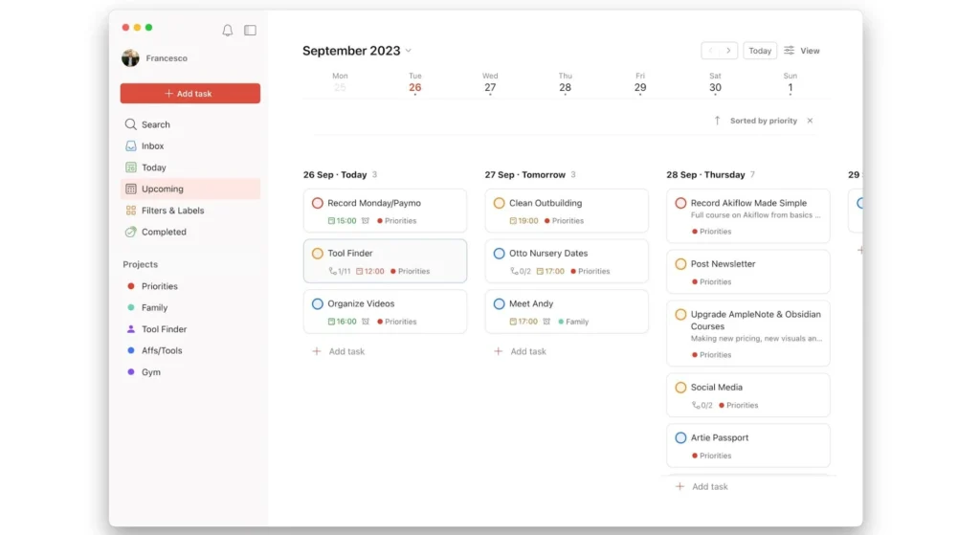Click the Tool Finder person icon

coord(130,328)
